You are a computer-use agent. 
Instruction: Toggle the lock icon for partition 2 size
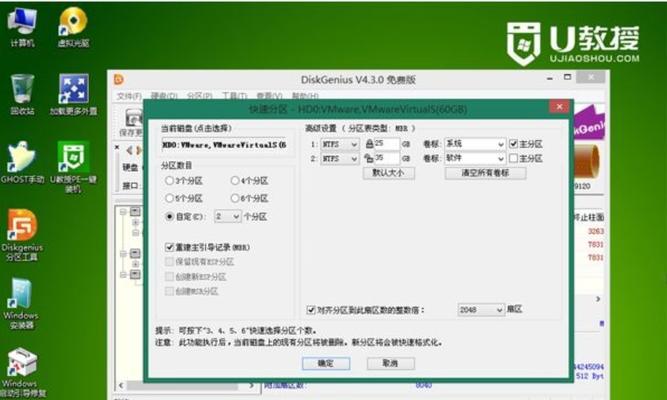click(x=369, y=158)
